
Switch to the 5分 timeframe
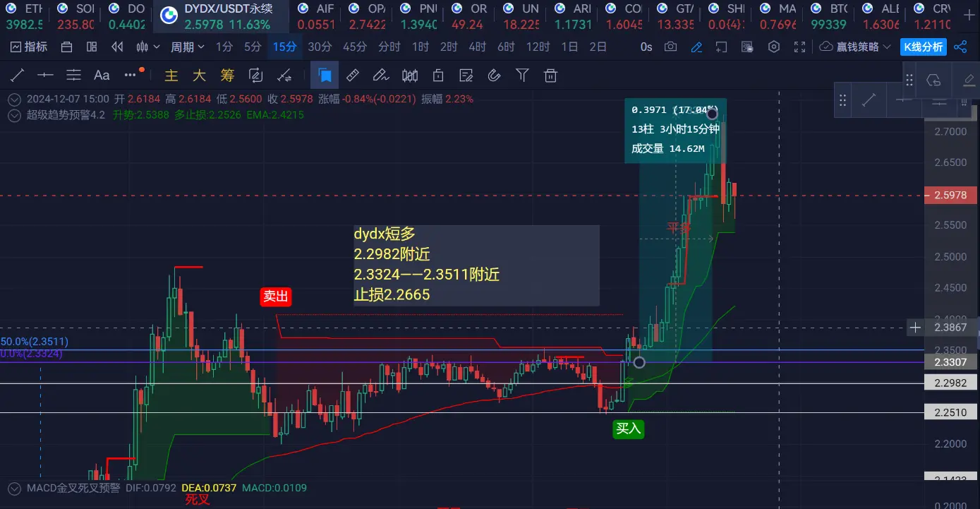(253, 47)
